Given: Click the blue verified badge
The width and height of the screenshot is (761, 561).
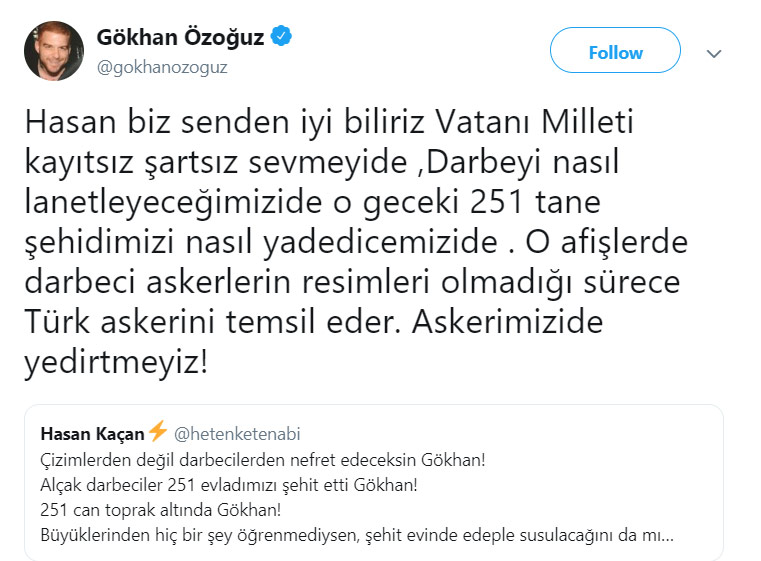Looking at the screenshot, I should (x=282, y=38).
